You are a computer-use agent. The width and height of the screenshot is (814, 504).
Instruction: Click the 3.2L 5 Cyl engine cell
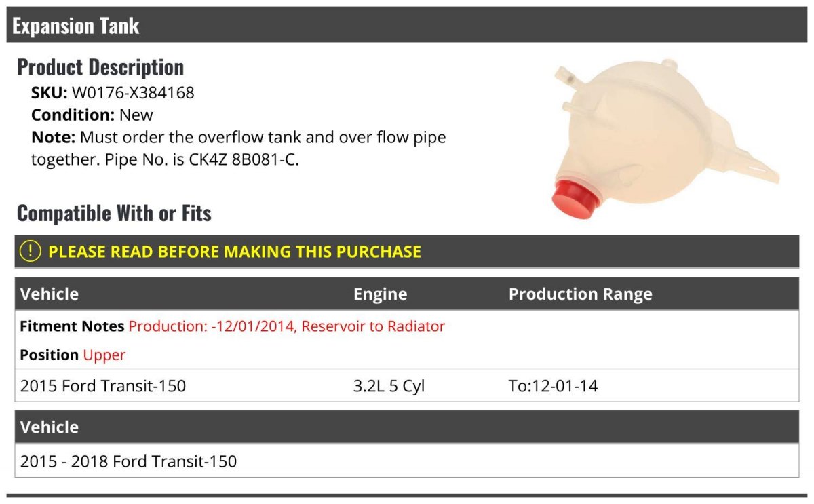(x=389, y=386)
